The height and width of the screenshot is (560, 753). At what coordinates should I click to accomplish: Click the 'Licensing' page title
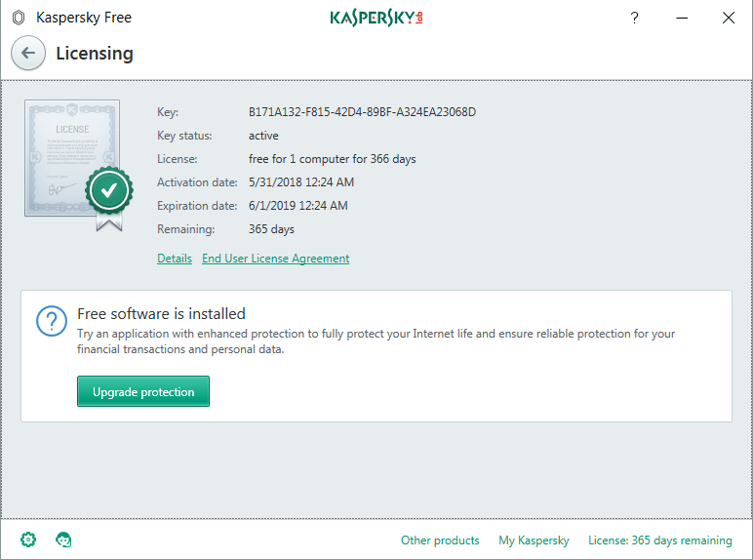pos(95,54)
